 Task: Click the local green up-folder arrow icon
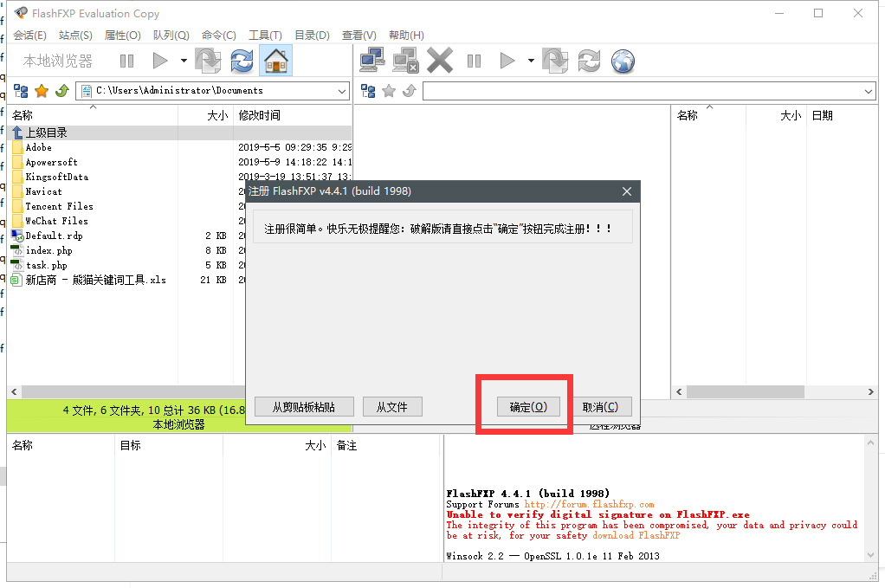click(x=61, y=91)
